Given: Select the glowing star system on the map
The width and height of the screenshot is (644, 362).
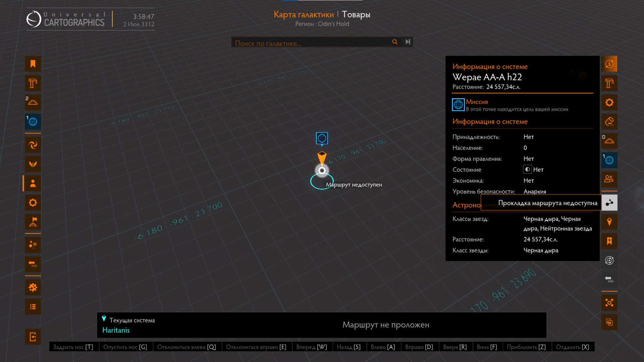Looking at the screenshot, I should (322, 171).
